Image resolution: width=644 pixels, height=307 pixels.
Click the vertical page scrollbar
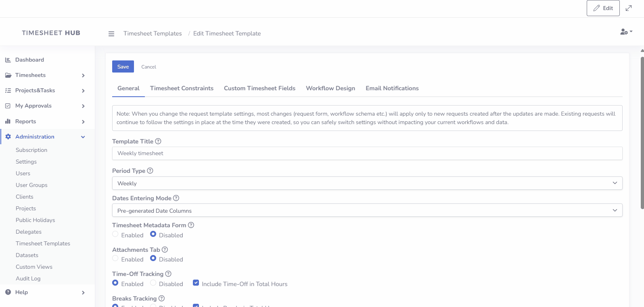[x=642, y=133]
